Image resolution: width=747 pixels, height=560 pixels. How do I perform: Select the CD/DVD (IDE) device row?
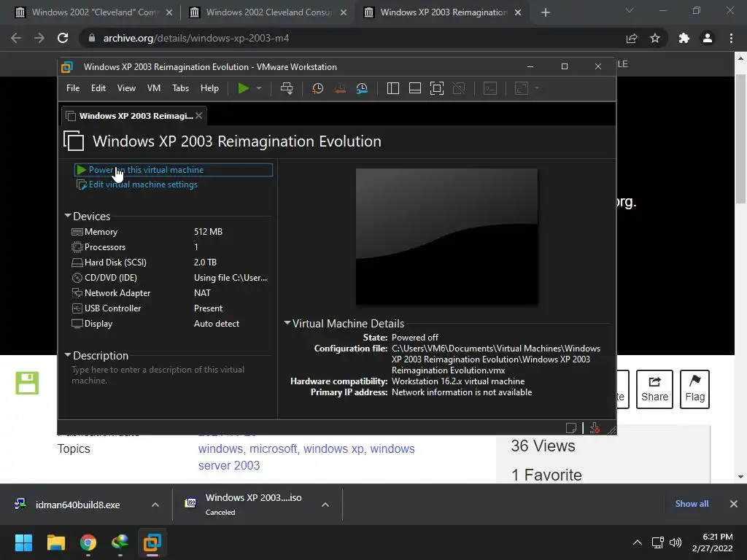(171, 278)
